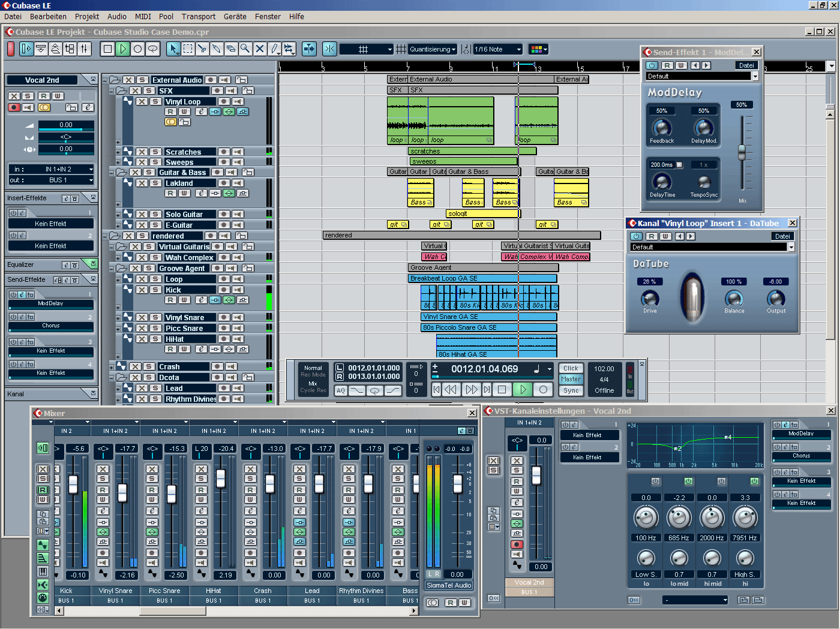The width and height of the screenshot is (840, 629).
Task: Open the Hilfe menu
Action: tap(296, 17)
